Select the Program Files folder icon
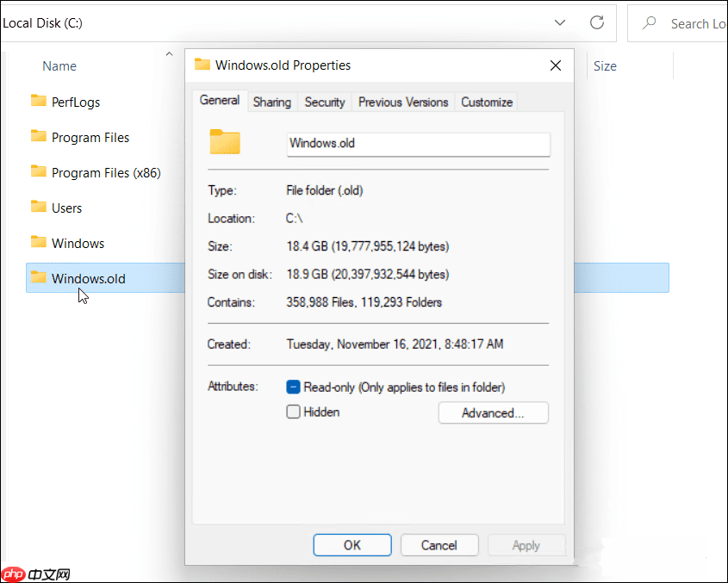Screen dimensions: 728x583 (x=38, y=136)
